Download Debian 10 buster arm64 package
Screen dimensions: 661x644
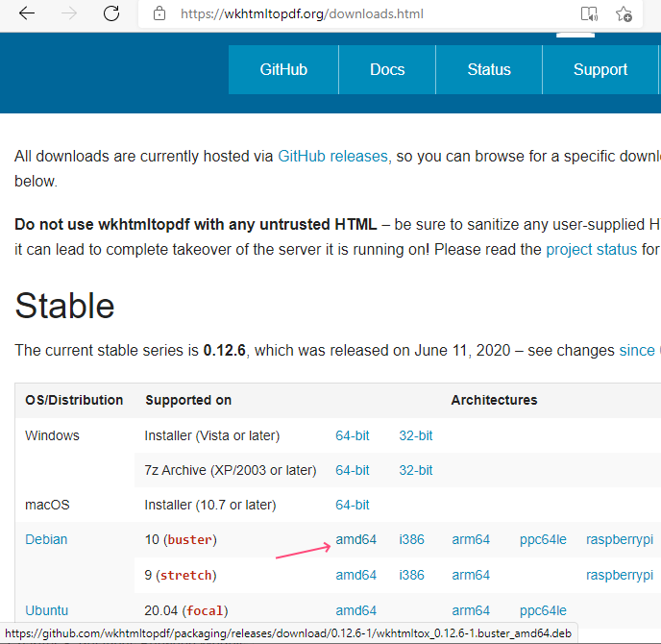point(471,539)
